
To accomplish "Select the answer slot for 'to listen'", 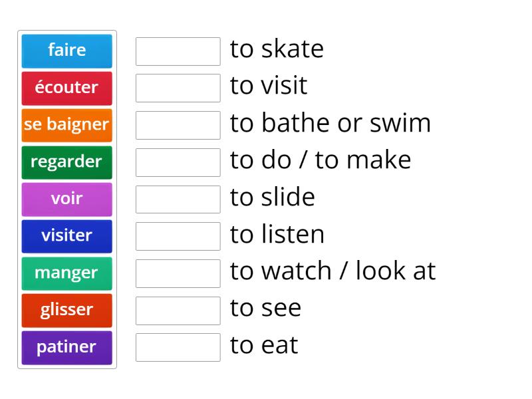I will [x=178, y=236].
